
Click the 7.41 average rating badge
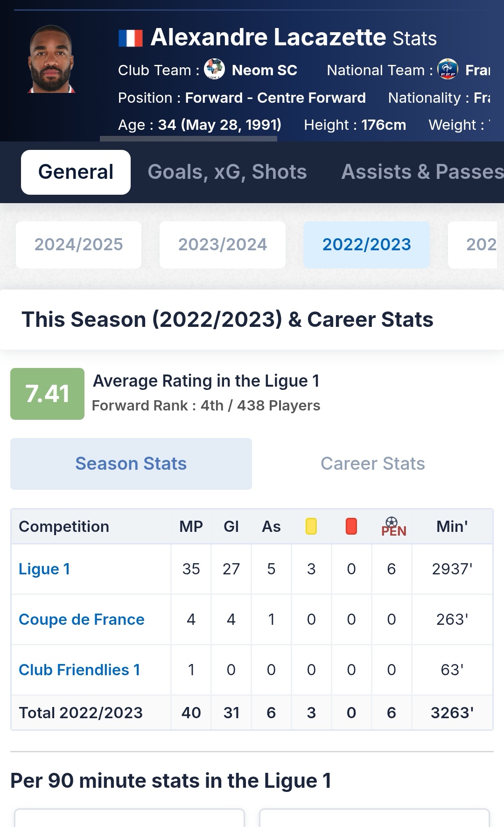[x=47, y=394]
